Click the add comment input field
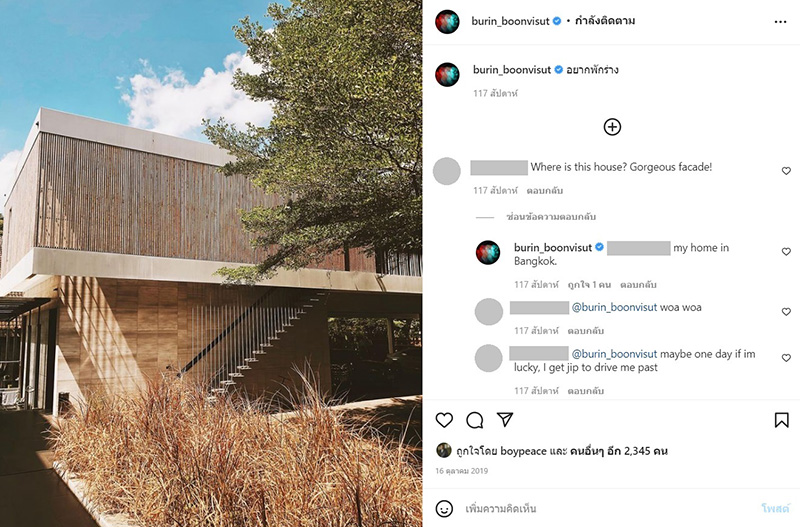Image resolution: width=800 pixels, height=527 pixels. click(607, 508)
